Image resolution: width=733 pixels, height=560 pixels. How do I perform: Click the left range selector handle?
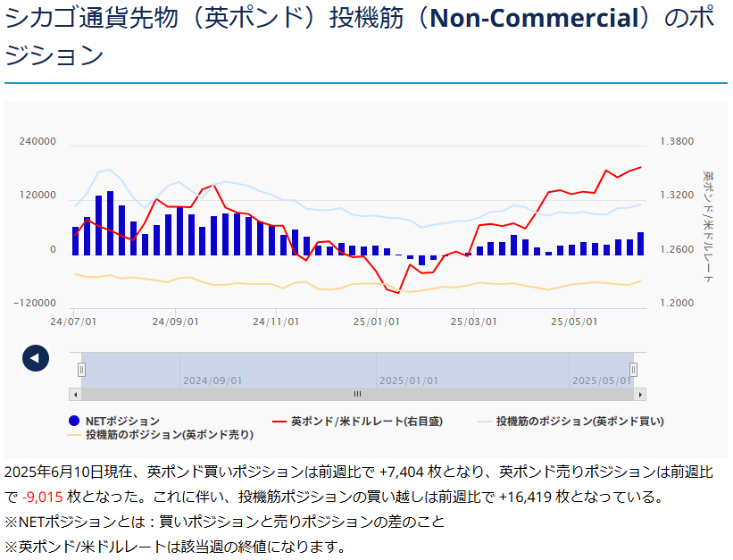[x=81, y=370]
